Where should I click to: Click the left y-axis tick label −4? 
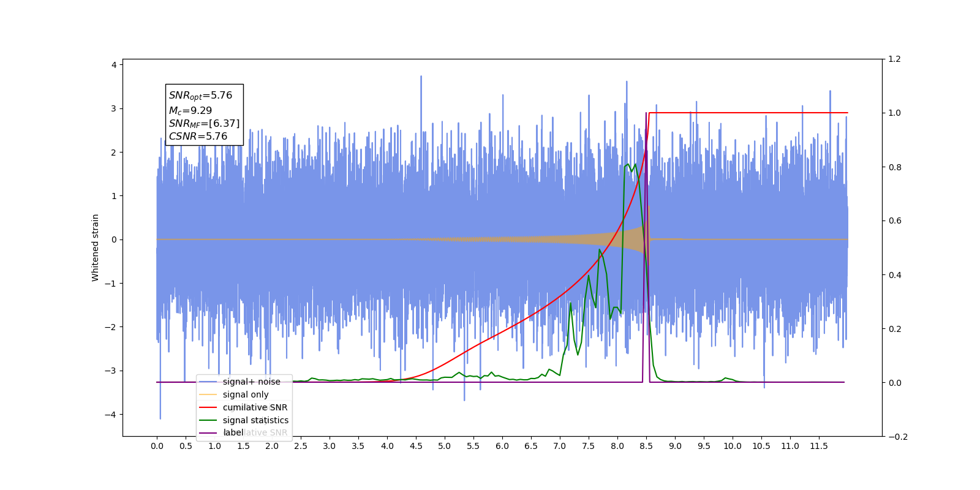click(x=110, y=415)
